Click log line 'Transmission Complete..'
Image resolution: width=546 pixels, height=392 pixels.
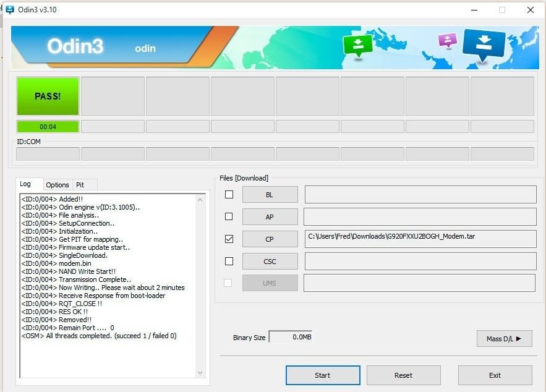point(76,279)
